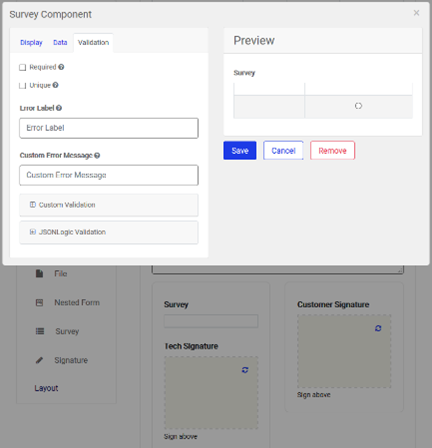Select the radio button in Survey preview
This screenshot has width=432, height=448.
[358, 106]
